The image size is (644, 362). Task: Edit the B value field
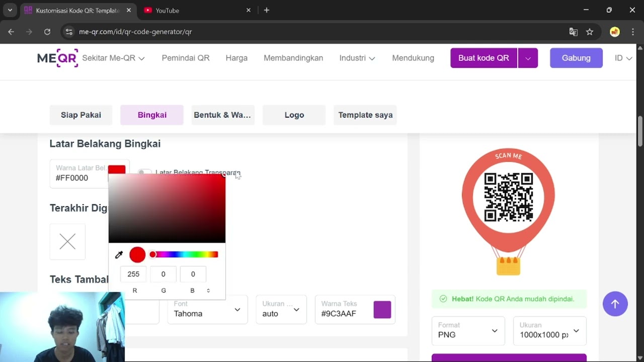(x=193, y=274)
